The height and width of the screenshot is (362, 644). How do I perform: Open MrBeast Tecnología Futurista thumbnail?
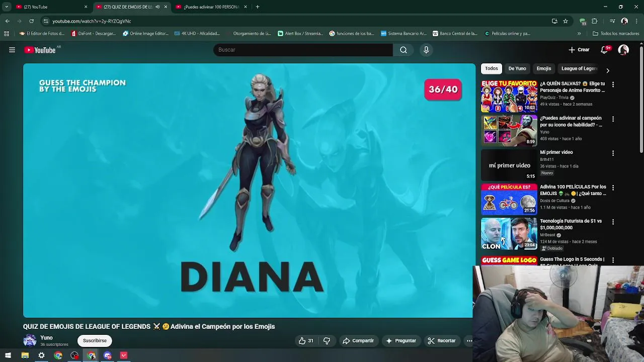[509, 234]
